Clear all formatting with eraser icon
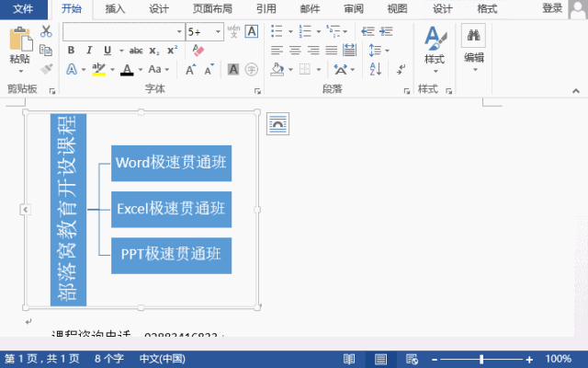The height and width of the screenshot is (368, 588). (198, 50)
